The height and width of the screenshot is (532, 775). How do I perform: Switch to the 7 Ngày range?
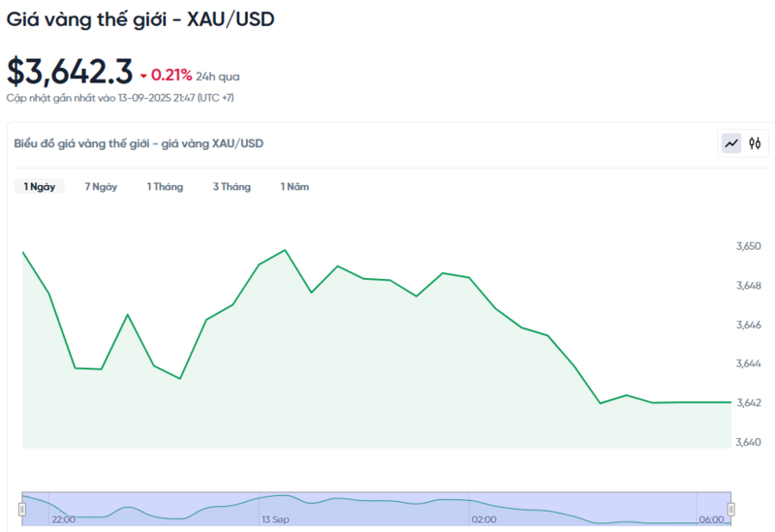click(101, 186)
